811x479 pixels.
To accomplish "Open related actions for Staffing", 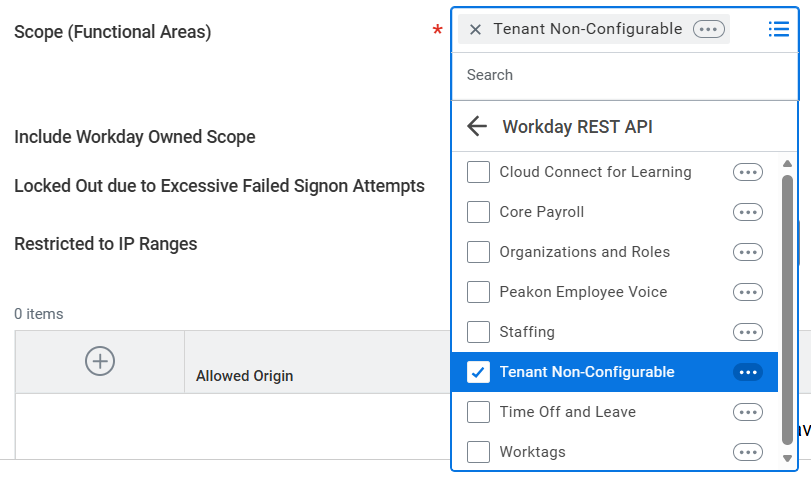I will click(x=747, y=332).
